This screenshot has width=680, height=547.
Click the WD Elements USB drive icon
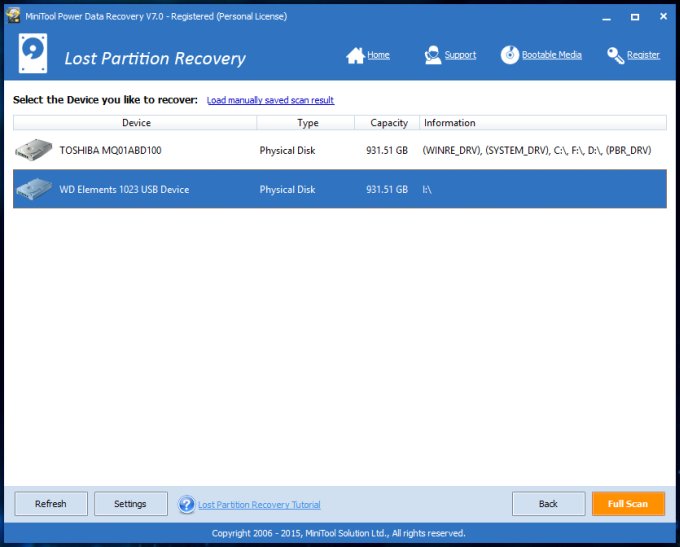[33, 189]
